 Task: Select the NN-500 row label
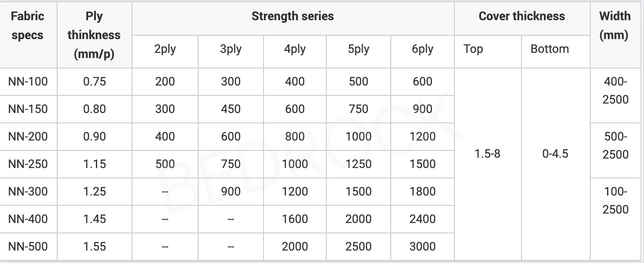coord(28,246)
